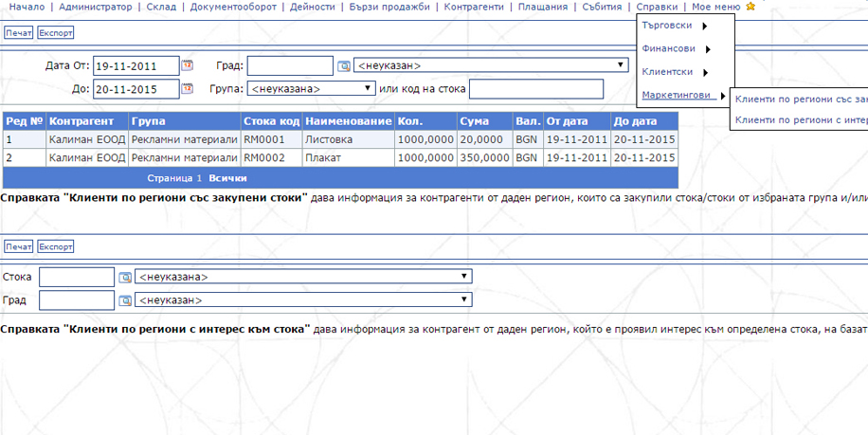Select Клиентски in Справки menu

pos(667,72)
